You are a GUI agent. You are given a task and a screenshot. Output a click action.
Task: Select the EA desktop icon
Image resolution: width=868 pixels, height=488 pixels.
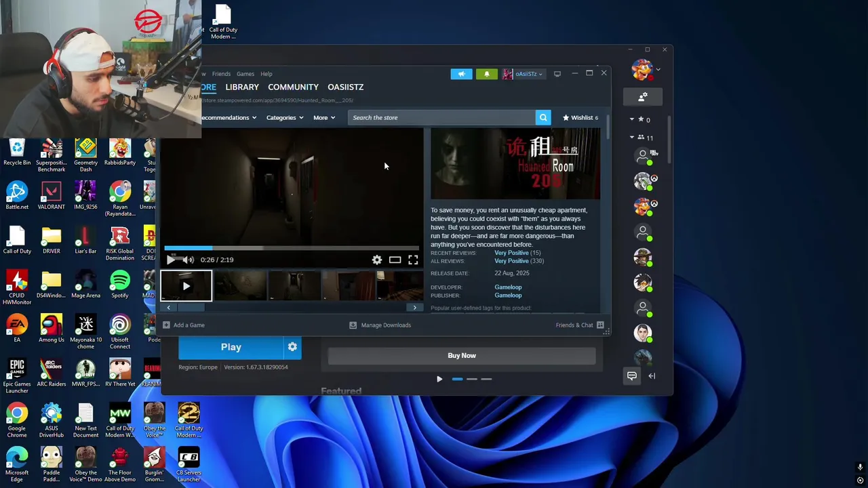tap(17, 329)
